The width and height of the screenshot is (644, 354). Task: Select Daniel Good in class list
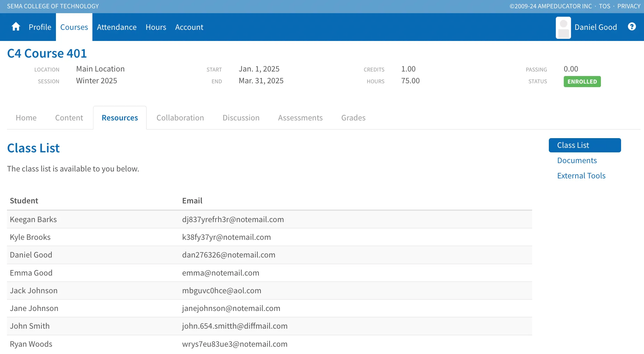click(31, 255)
